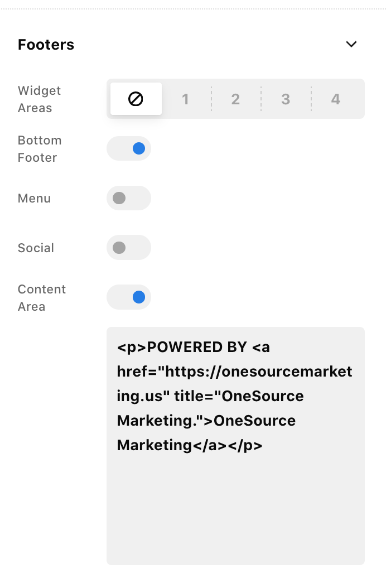Click the Footers section heading
386x588 pixels.
click(46, 45)
